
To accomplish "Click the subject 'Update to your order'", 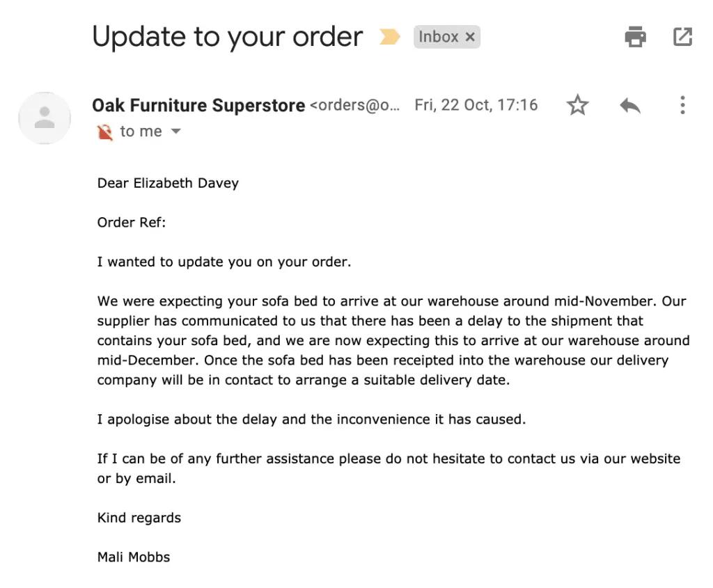I will pos(228,36).
